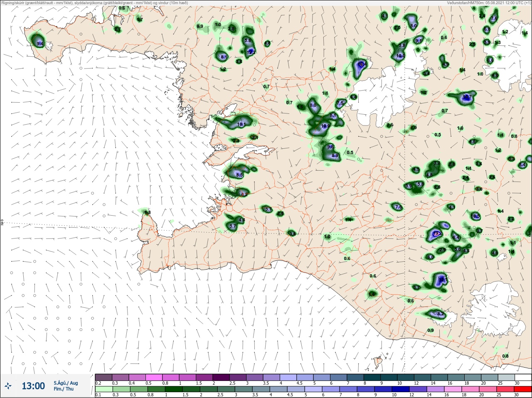The image size is (532, 398).
Task: Click the 13:00 forecast time display
Action: (x=33, y=386)
